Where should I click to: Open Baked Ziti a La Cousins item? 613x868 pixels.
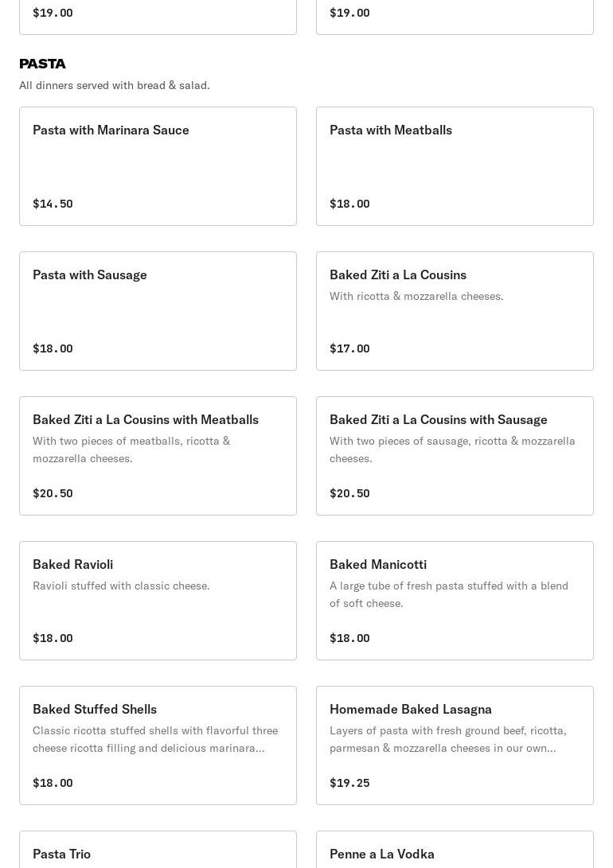pyautogui.click(x=455, y=310)
